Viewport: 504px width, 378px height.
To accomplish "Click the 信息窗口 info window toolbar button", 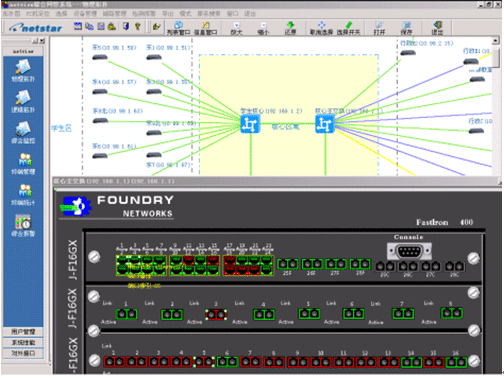I will 206,28.
